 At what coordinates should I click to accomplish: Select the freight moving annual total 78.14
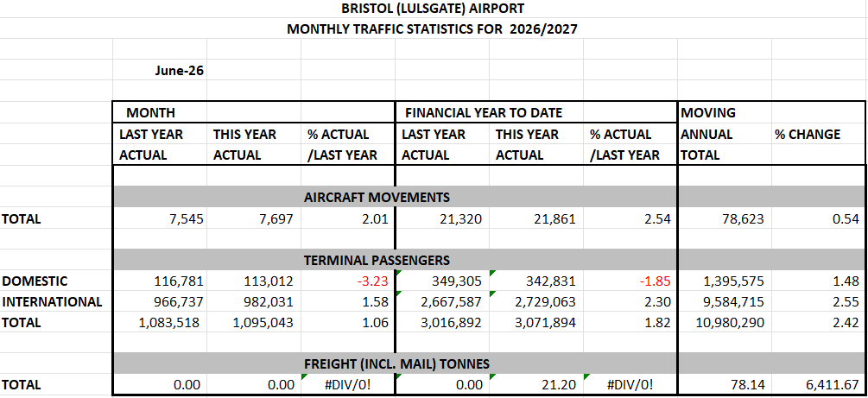725,385
